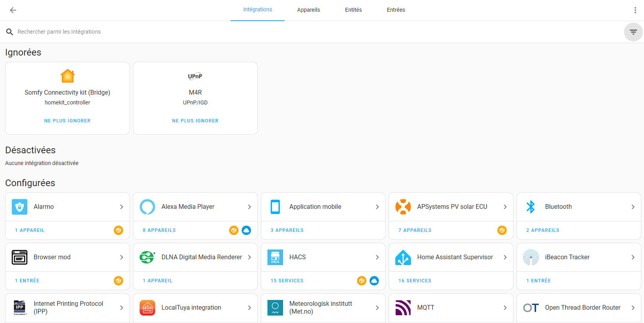Expand Alexa Media Player chevron
Image resolution: width=644 pixels, height=323 pixels.
point(249,207)
